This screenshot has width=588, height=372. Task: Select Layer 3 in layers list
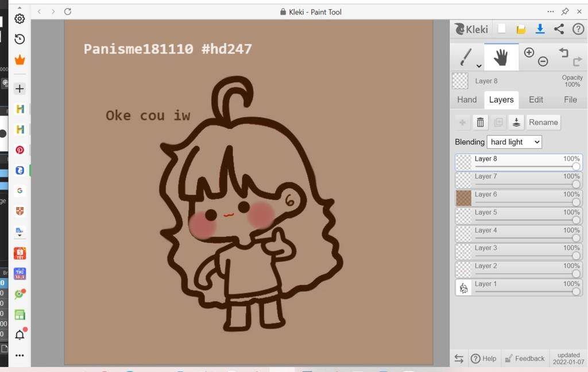519,252
